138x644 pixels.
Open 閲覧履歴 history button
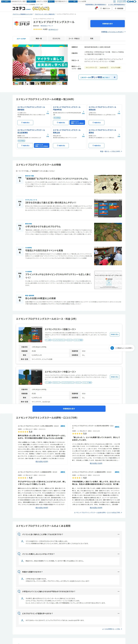(119, 8)
